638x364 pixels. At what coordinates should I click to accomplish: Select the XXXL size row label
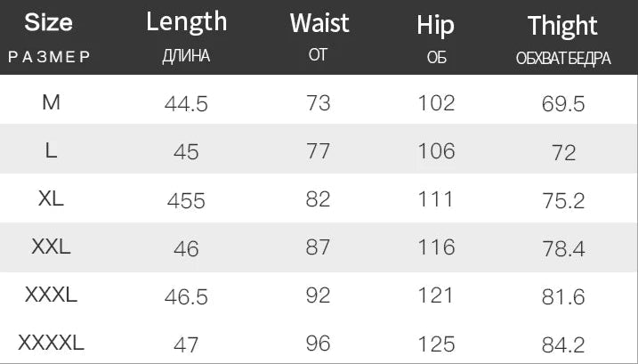pos(51,295)
